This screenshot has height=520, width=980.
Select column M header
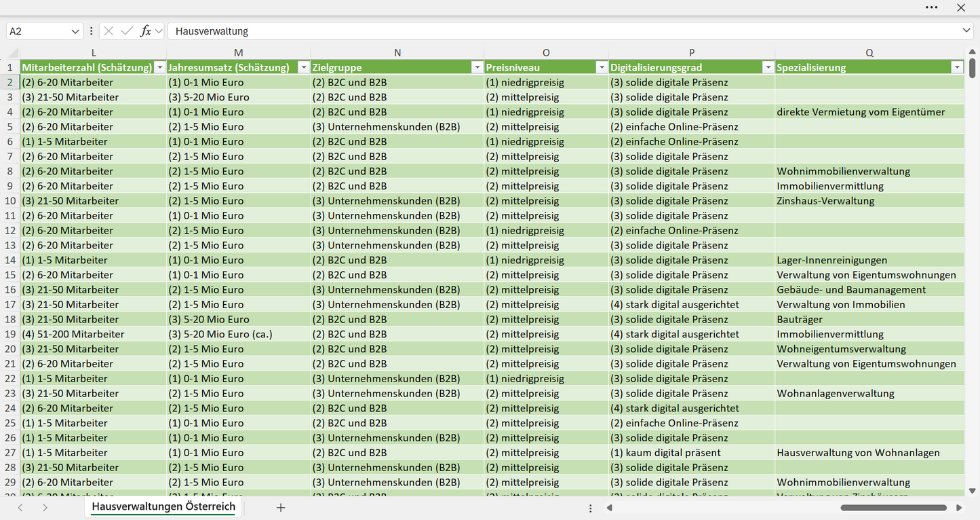coord(239,53)
